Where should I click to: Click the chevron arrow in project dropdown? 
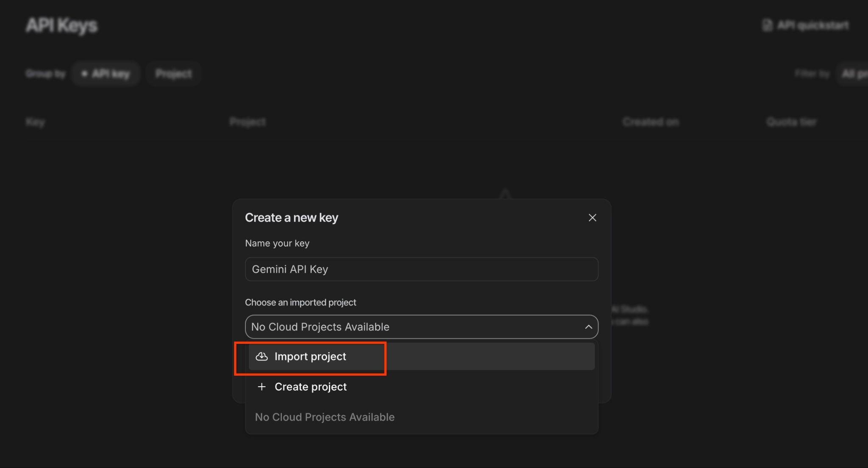tap(588, 327)
